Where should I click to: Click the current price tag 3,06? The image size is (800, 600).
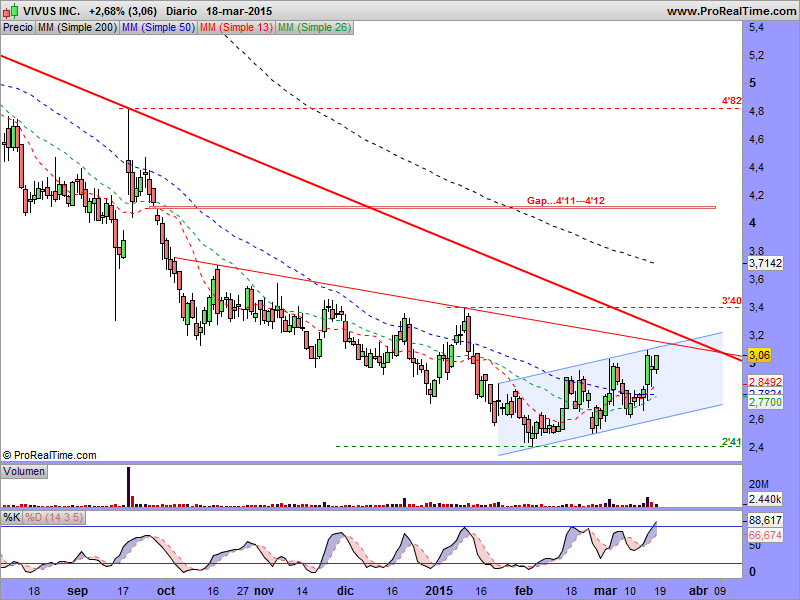coord(759,355)
